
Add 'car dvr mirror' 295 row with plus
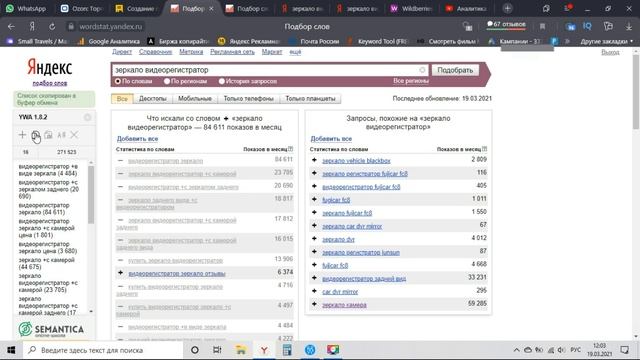[x=314, y=291]
